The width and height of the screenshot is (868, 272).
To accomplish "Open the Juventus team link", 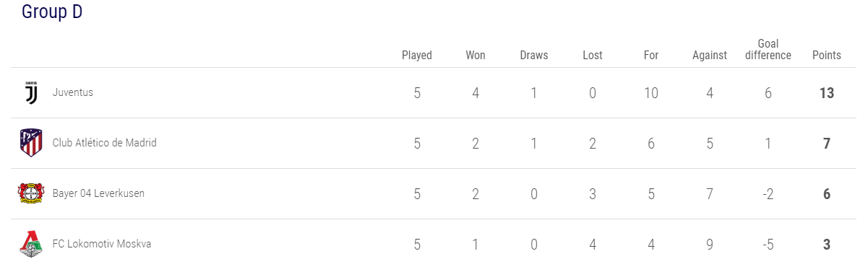I will click(73, 92).
